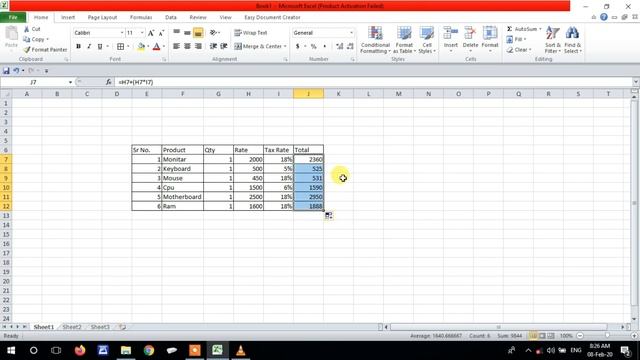
Task: Click the Cut scissors icon
Action: pyautogui.click(x=27, y=29)
